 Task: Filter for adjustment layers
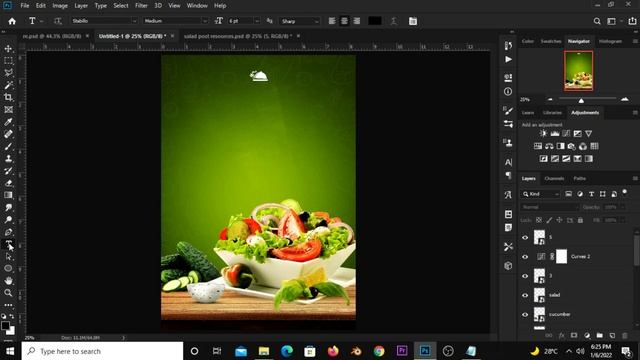coord(580,194)
